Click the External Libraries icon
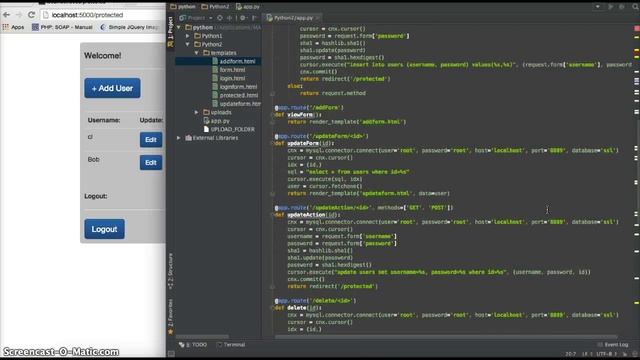640x360 pixels. [x=189, y=138]
